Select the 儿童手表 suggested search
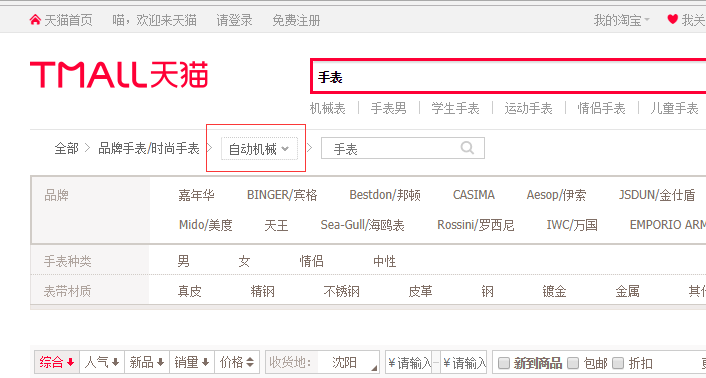706x378 pixels. pyautogui.click(x=674, y=108)
